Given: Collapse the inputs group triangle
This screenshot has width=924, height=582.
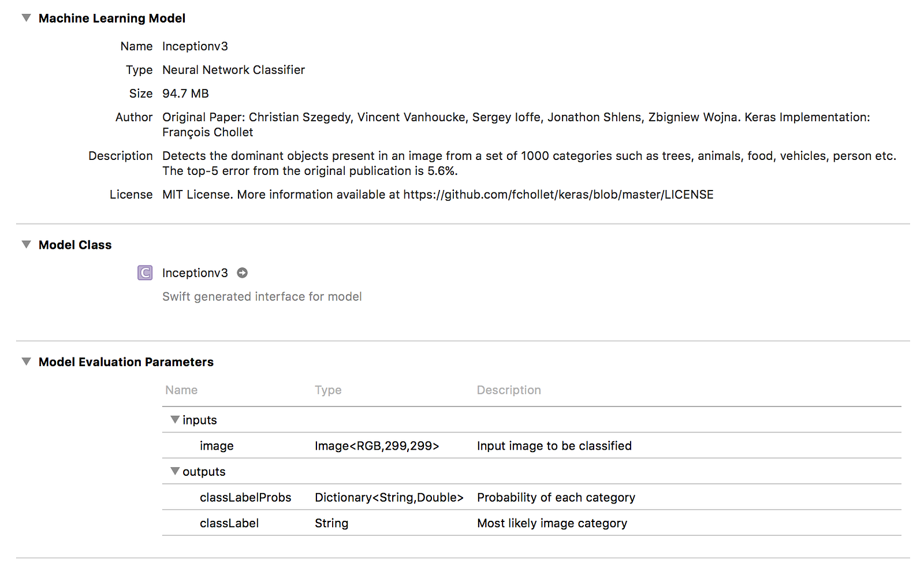Looking at the screenshot, I should (175, 420).
